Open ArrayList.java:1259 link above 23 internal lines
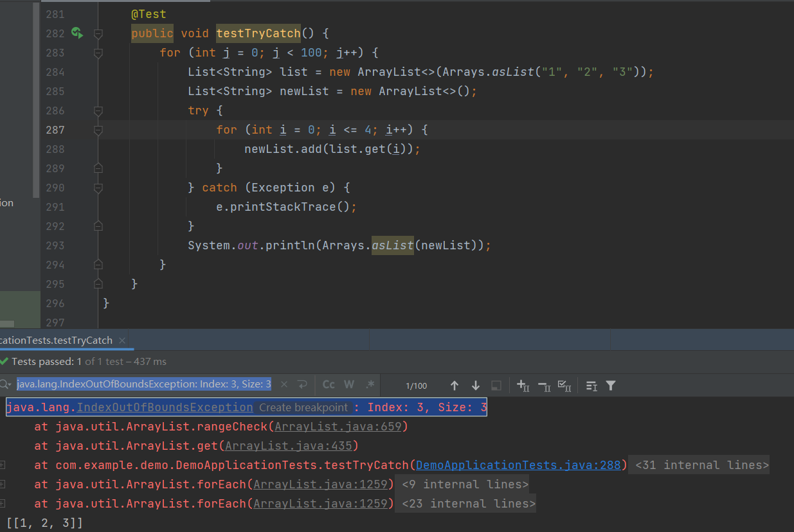This screenshot has height=532, width=794. click(x=321, y=504)
